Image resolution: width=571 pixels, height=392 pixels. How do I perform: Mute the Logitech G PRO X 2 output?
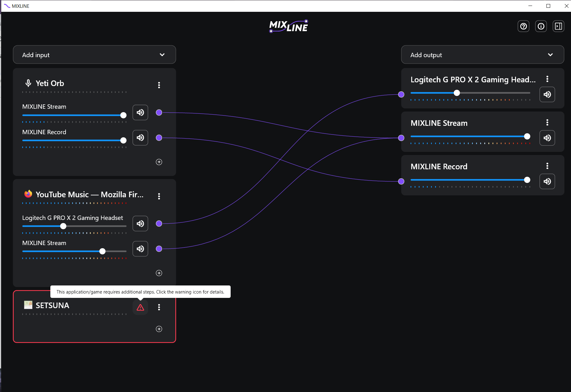click(x=547, y=94)
